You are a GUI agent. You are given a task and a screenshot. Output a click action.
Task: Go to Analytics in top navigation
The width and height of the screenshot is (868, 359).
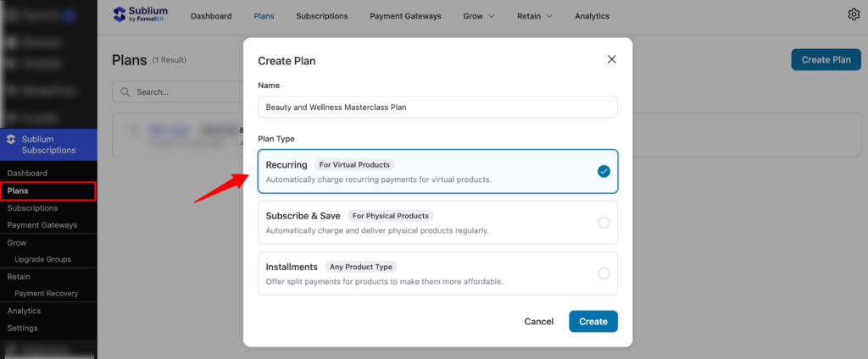tap(592, 16)
